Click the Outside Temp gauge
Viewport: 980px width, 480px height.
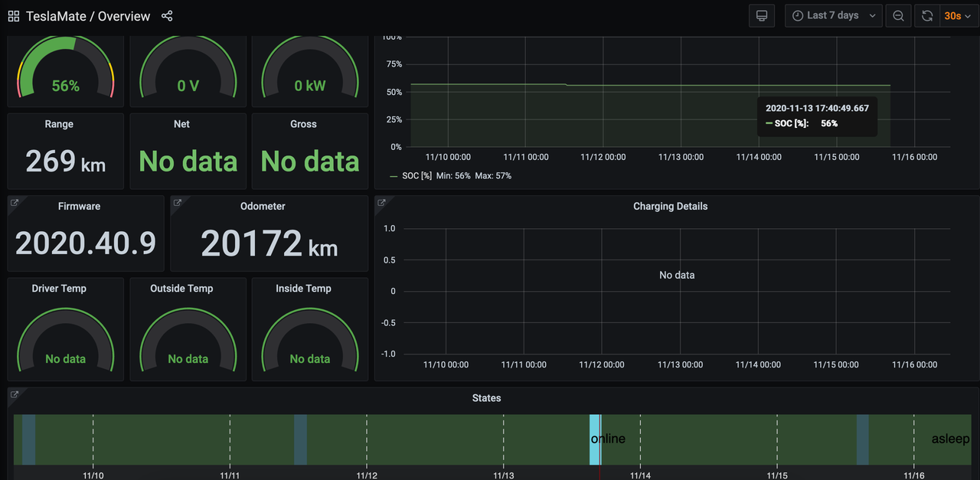[188, 341]
